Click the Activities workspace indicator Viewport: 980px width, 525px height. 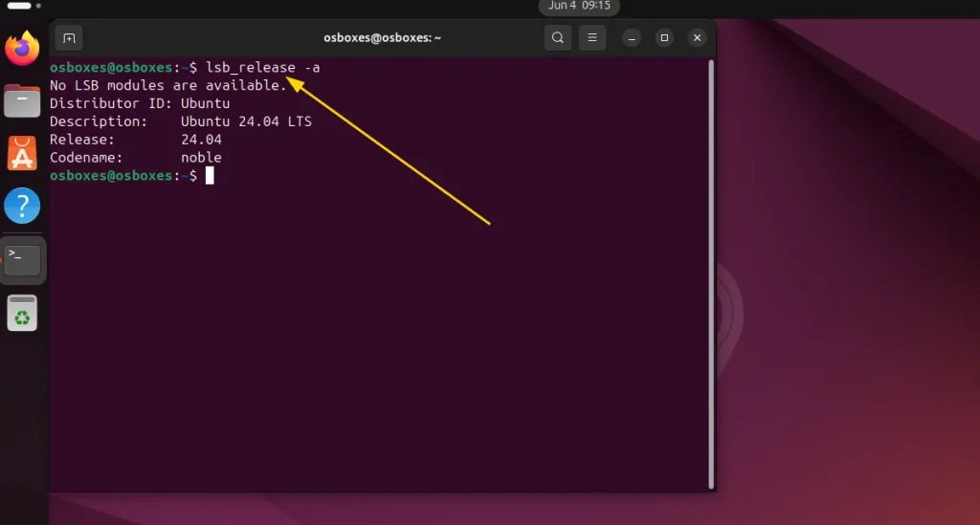[x=24, y=6]
